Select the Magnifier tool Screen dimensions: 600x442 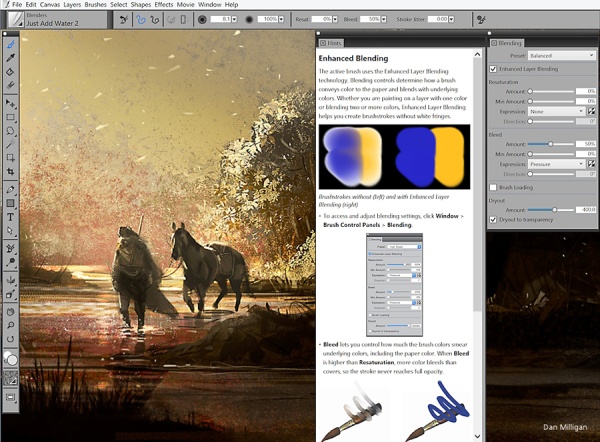(10, 325)
